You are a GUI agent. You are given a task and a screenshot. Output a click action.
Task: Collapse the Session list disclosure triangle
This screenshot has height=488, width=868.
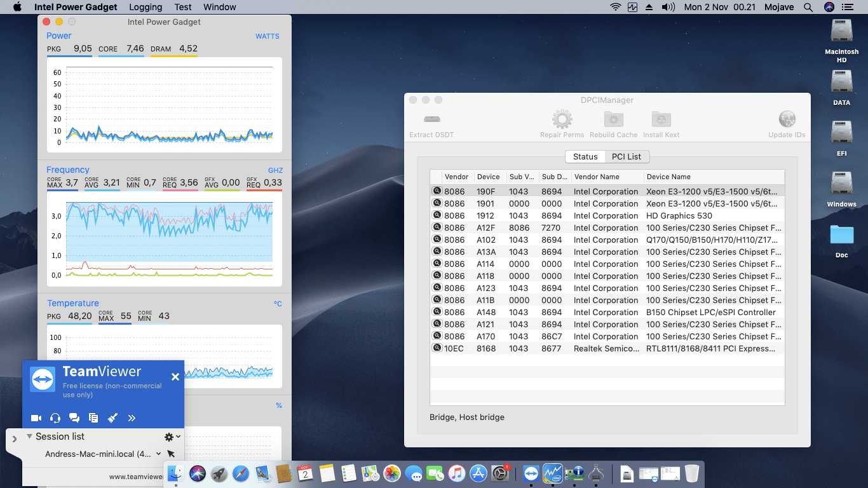tap(29, 437)
